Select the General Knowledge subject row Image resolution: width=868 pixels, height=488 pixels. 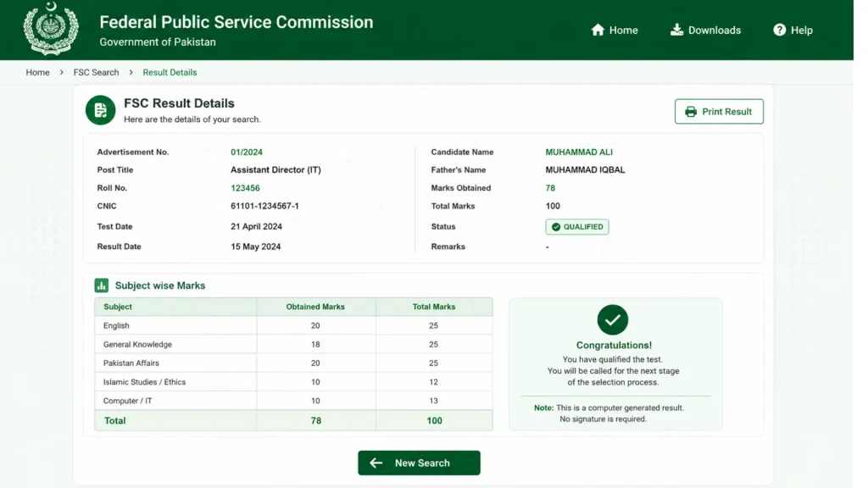[293, 344]
